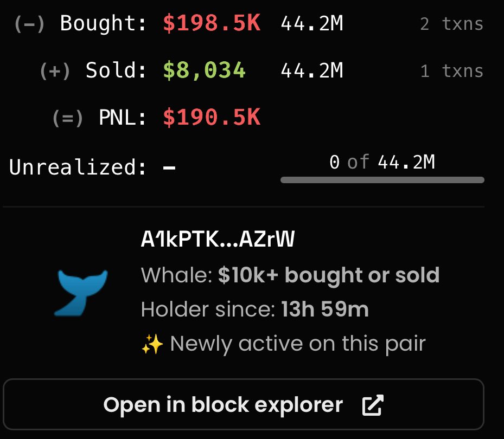Select the A1kPTK...AZrW wallet address

pyautogui.click(x=218, y=239)
